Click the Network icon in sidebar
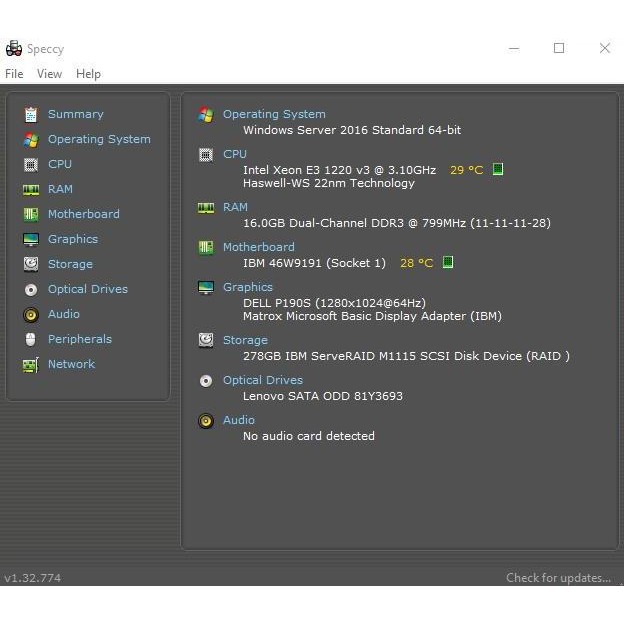 (x=31, y=364)
